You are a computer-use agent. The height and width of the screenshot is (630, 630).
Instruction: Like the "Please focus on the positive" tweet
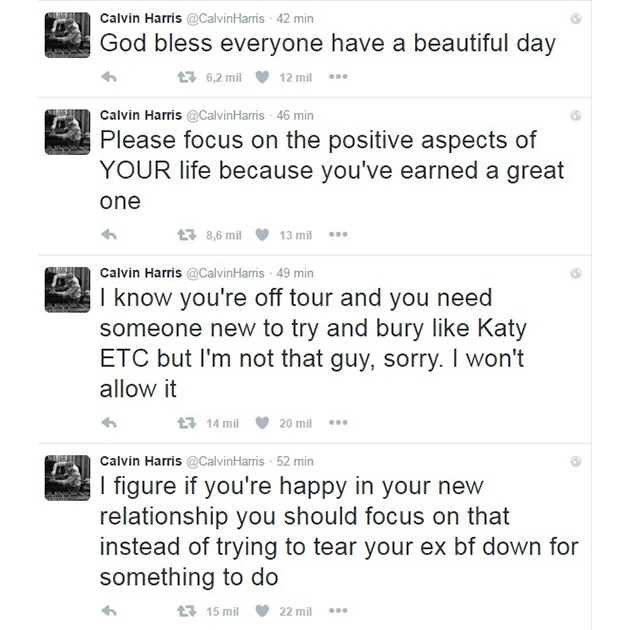click(262, 235)
